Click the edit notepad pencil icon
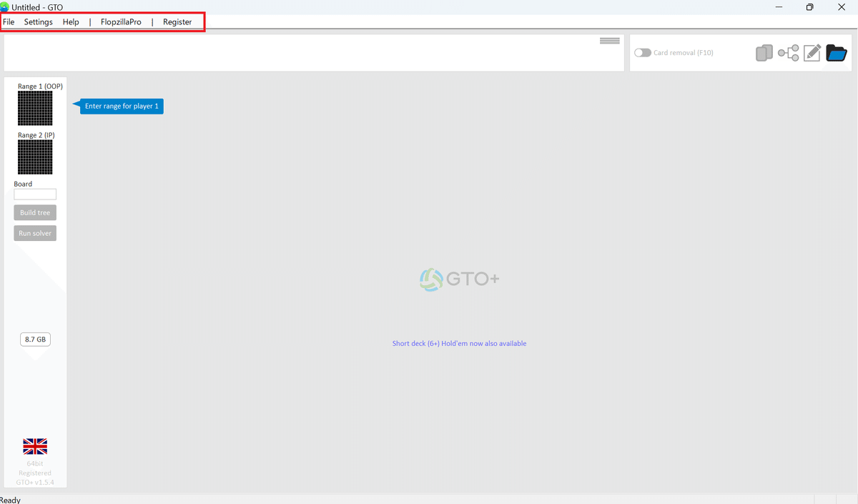858x504 pixels. [x=812, y=53]
